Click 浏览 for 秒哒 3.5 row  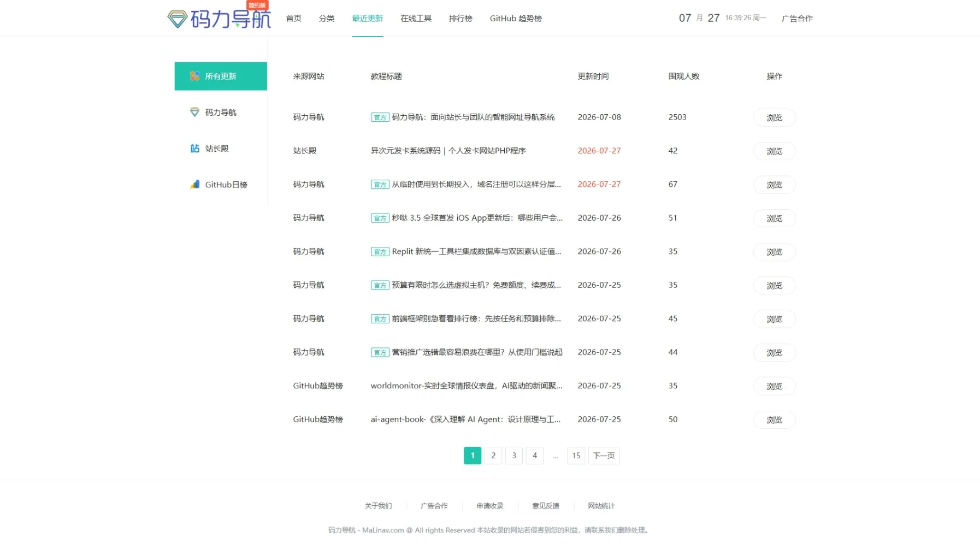774,218
